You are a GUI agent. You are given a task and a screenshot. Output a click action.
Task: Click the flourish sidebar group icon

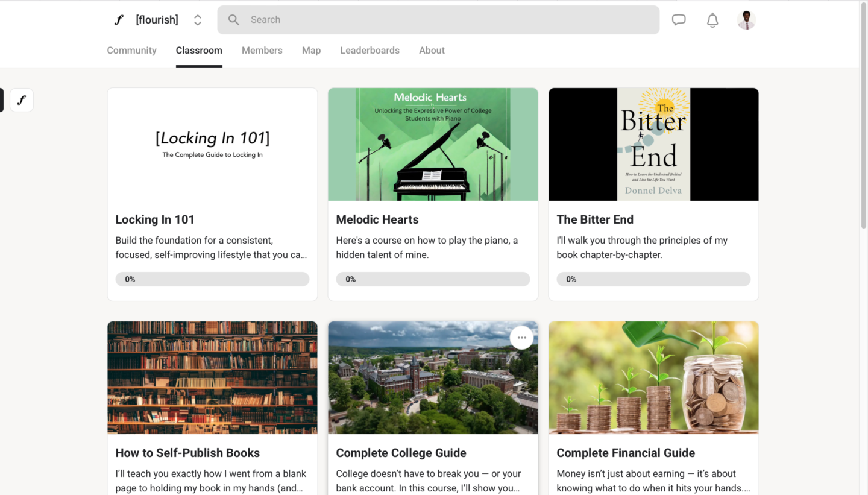tap(22, 100)
